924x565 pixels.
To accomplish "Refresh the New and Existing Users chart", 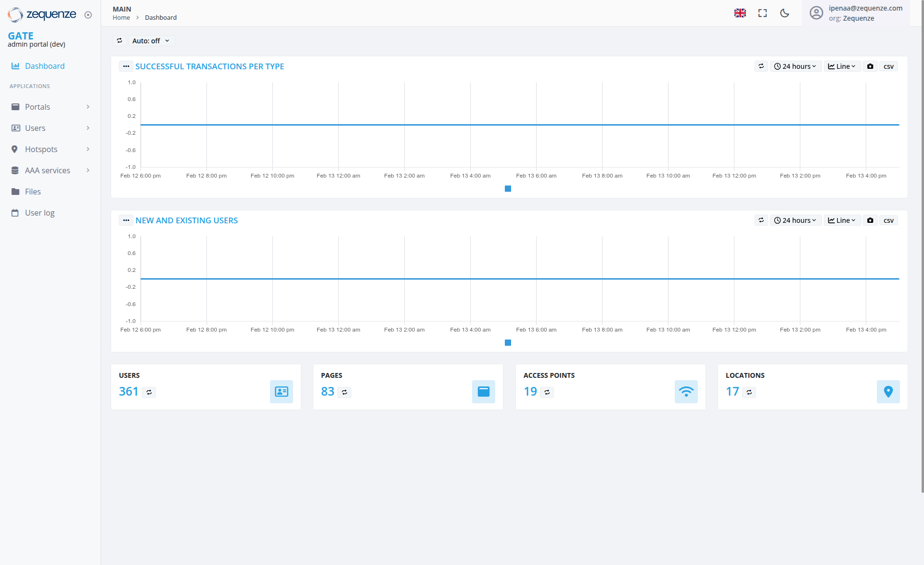I will 761,220.
